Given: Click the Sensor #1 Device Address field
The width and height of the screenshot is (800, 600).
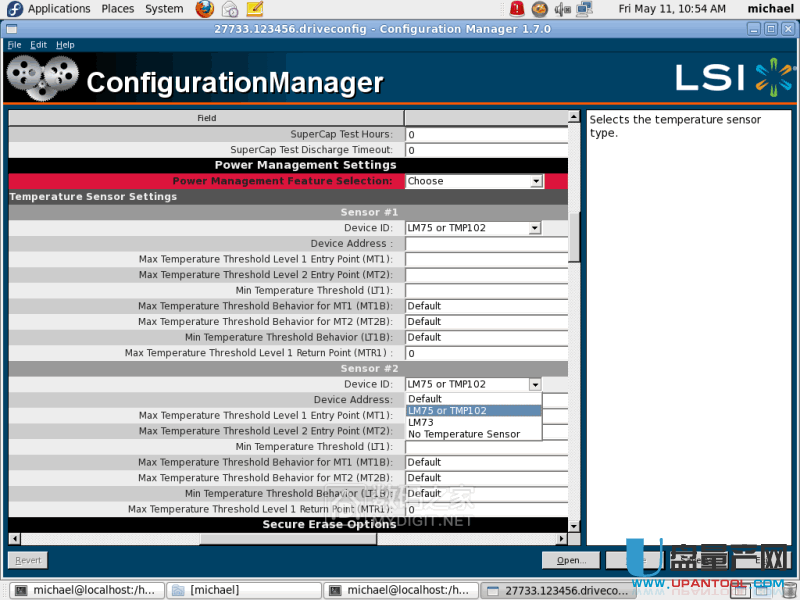Looking at the screenshot, I should click(486, 243).
